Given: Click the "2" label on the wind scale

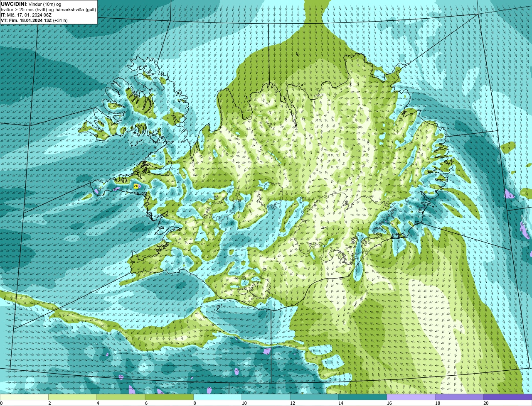Looking at the screenshot, I should (x=49, y=403).
